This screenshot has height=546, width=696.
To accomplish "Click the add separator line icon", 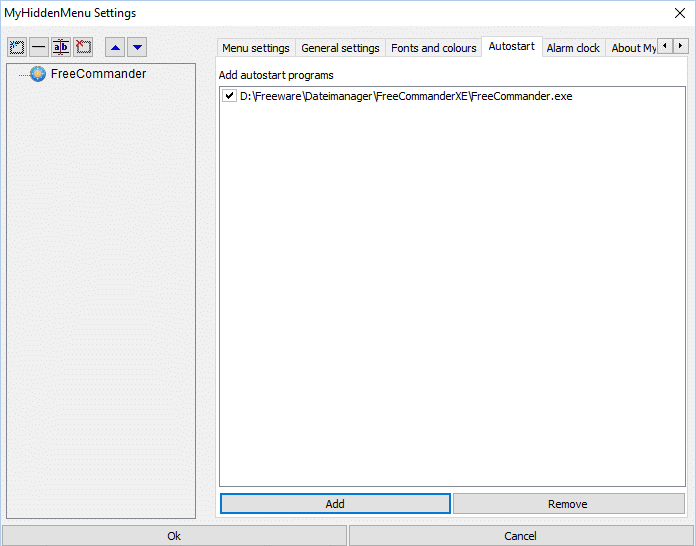I will pyautogui.click(x=38, y=47).
